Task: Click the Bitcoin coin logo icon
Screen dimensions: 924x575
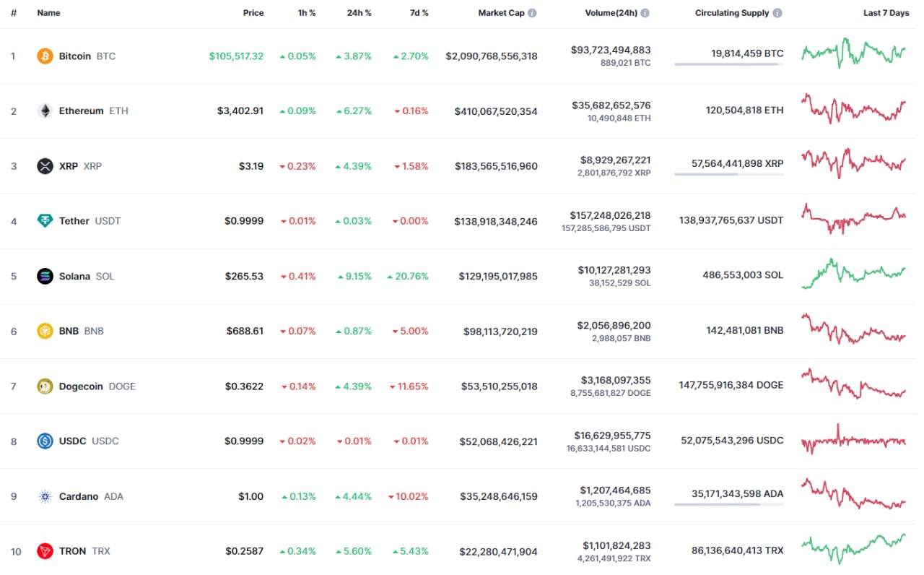Action: click(x=45, y=56)
